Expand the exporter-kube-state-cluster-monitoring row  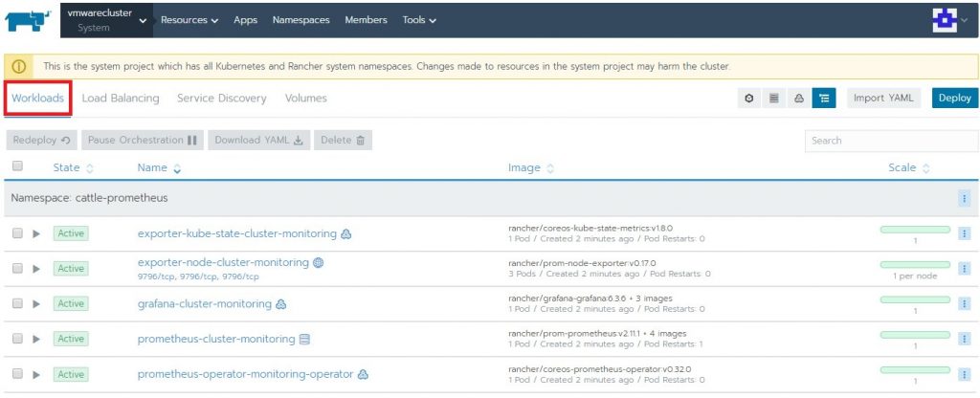pyautogui.click(x=36, y=233)
